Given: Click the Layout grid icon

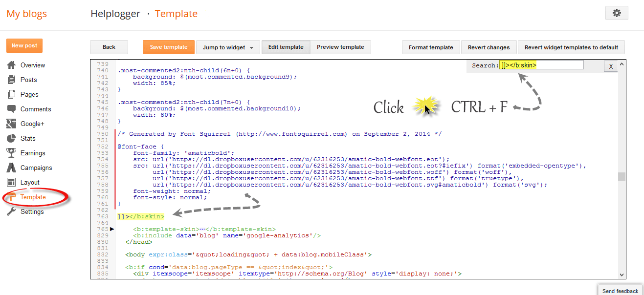Looking at the screenshot, I should 11,182.
